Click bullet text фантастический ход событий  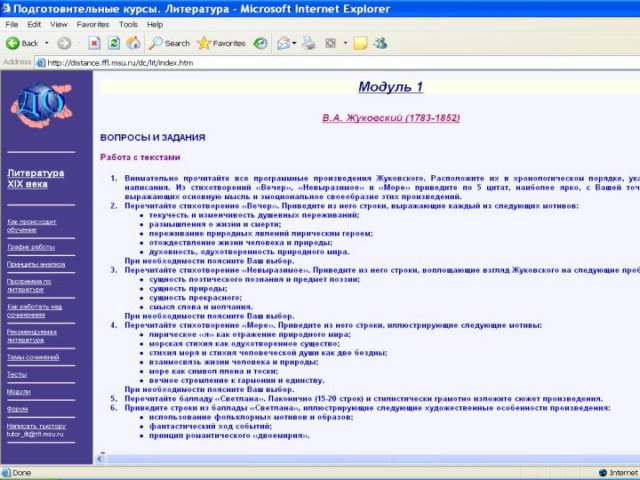(210, 426)
